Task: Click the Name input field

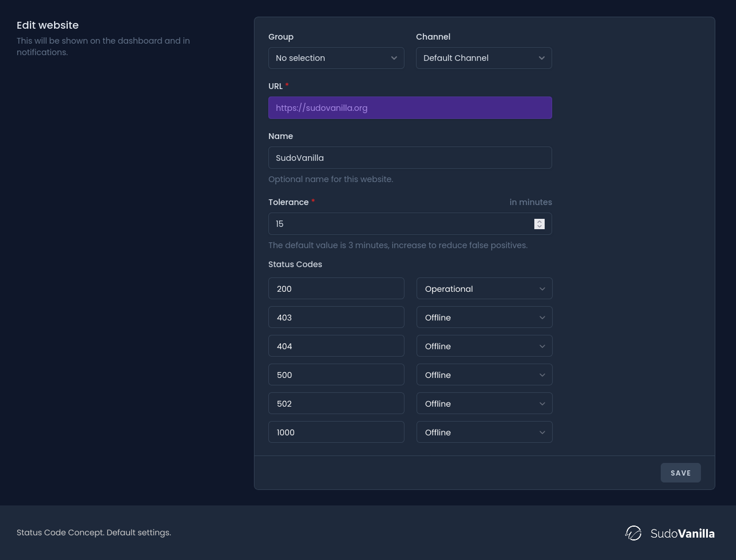Action: click(x=410, y=158)
